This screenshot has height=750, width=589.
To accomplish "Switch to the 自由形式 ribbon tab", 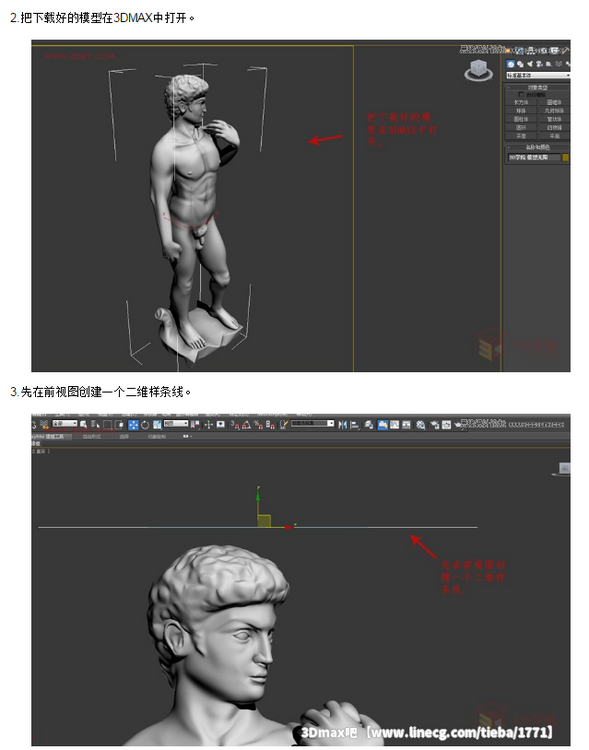I will 91,436.
